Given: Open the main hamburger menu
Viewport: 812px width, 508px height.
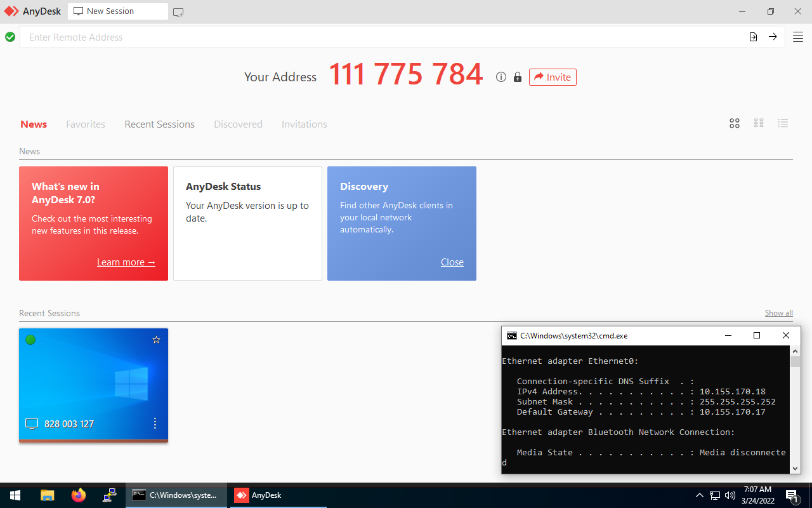Looking at the screenshot, I should pyautogui.click(x=797, y=37).
